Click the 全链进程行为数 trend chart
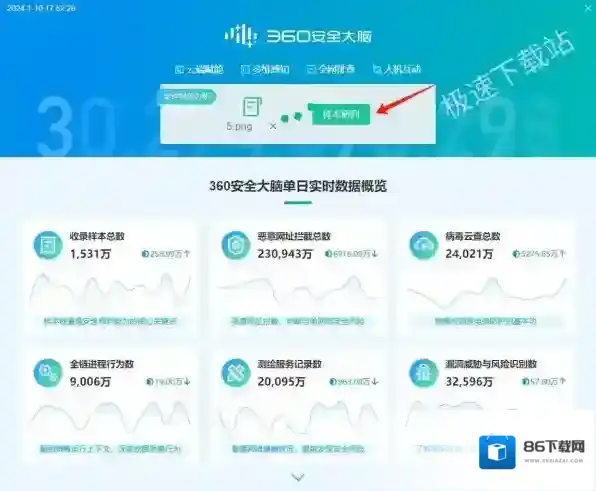The height and width of the screenshot is (491, 596). (110, 418)
